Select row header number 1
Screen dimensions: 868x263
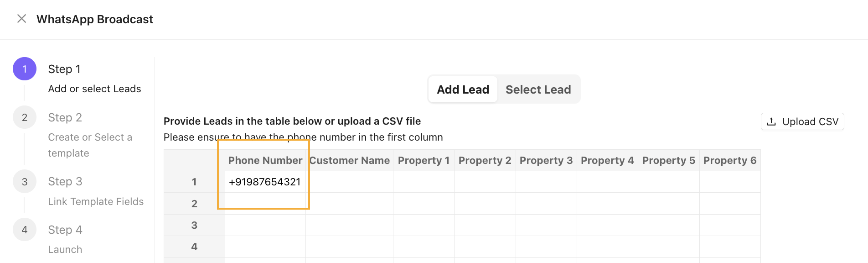click(194, 182)
